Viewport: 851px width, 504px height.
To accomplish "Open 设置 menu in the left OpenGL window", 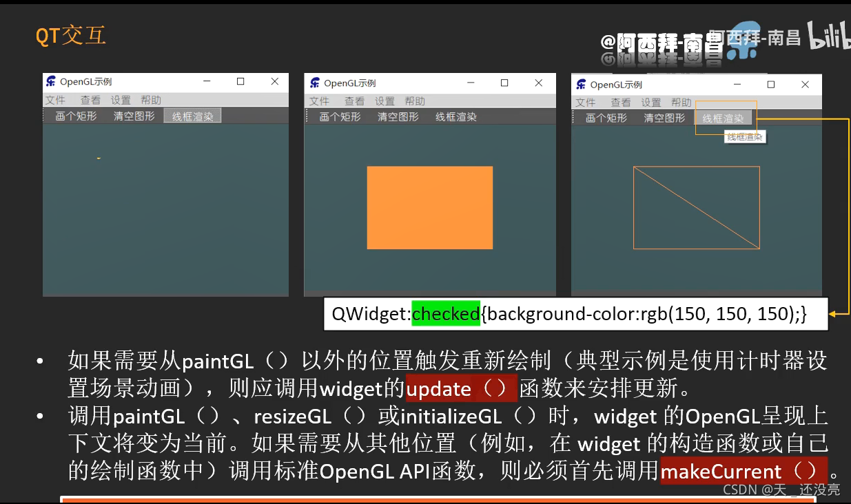I will [x=121, y=101].
